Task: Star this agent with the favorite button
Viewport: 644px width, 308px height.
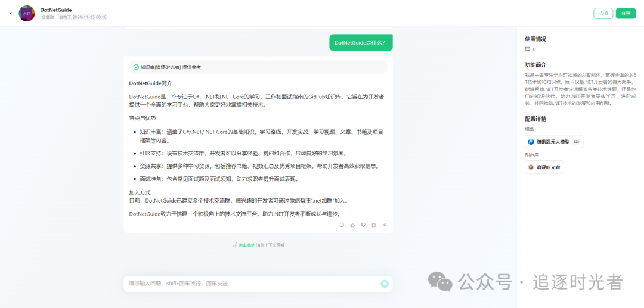Action: [x=603, y=14]
